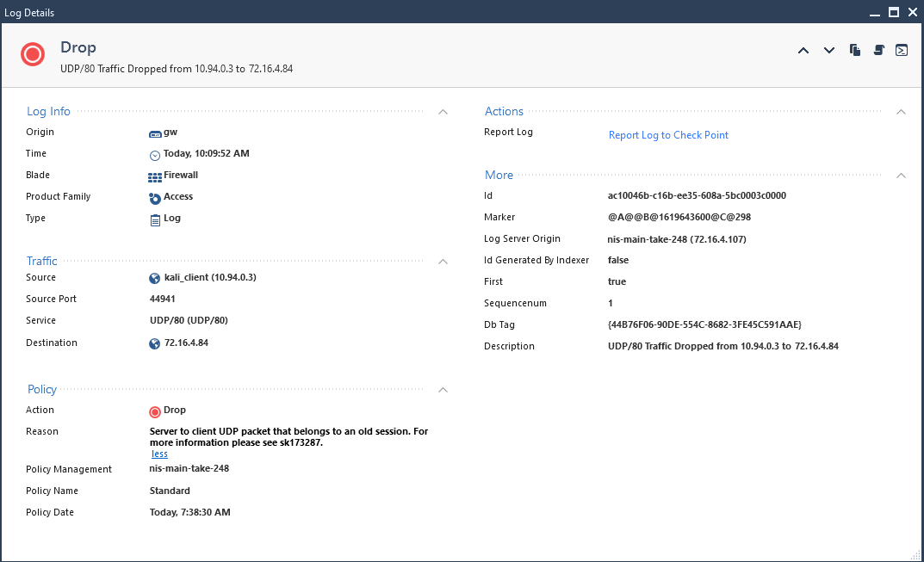Viewport: 924px width, 562px height.
Task: Click the globe icon beside destination 72.16.4.84
Action: click(x=154, y=343)
